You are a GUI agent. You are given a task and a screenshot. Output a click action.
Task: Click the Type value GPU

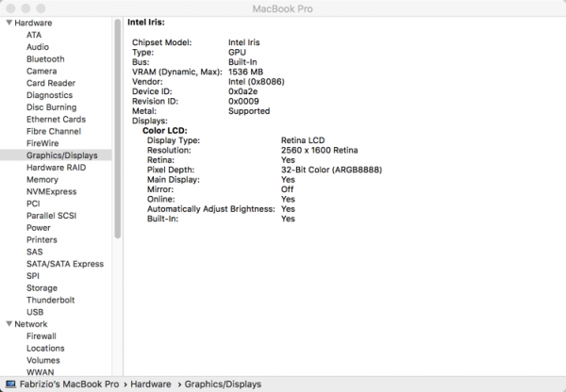(x=237, y=52)
